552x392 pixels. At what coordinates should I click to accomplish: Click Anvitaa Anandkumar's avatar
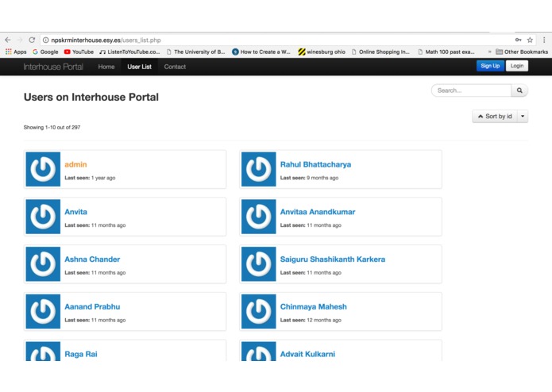(259, 217)
